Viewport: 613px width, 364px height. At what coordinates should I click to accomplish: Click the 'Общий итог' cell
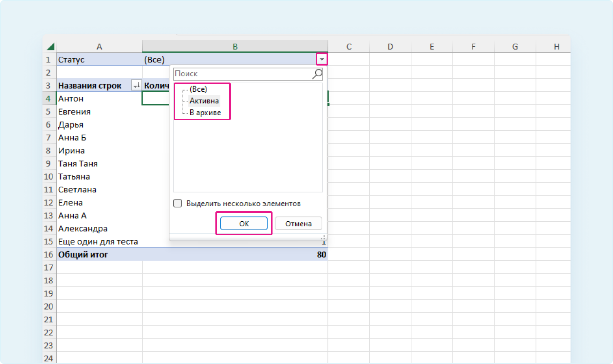(x=99, y=254)
